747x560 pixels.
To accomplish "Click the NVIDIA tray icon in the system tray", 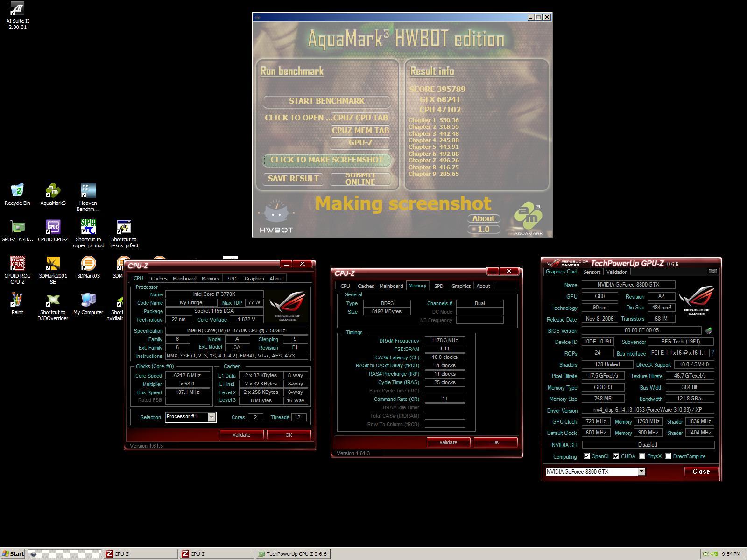I will coord(714,554).
